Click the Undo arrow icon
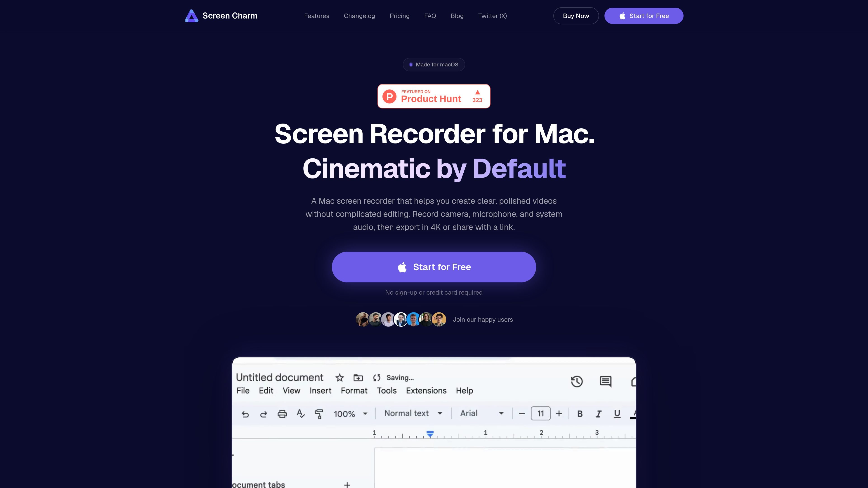Screen dimensions: 868x488 click(245, 414)
